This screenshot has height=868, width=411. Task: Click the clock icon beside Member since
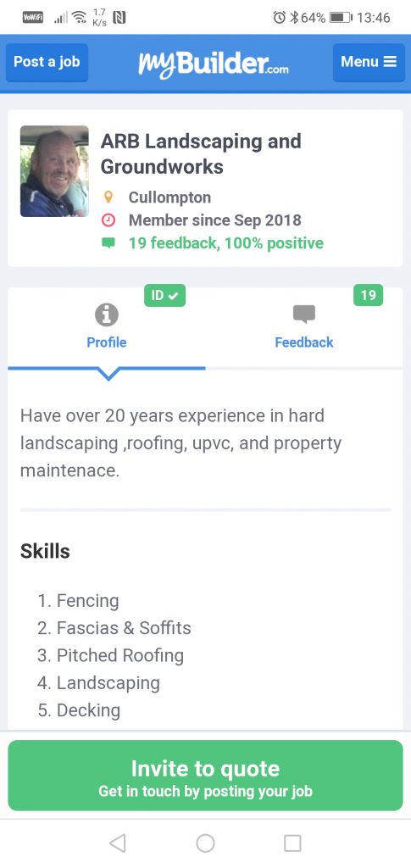click(x=108, y=220)
